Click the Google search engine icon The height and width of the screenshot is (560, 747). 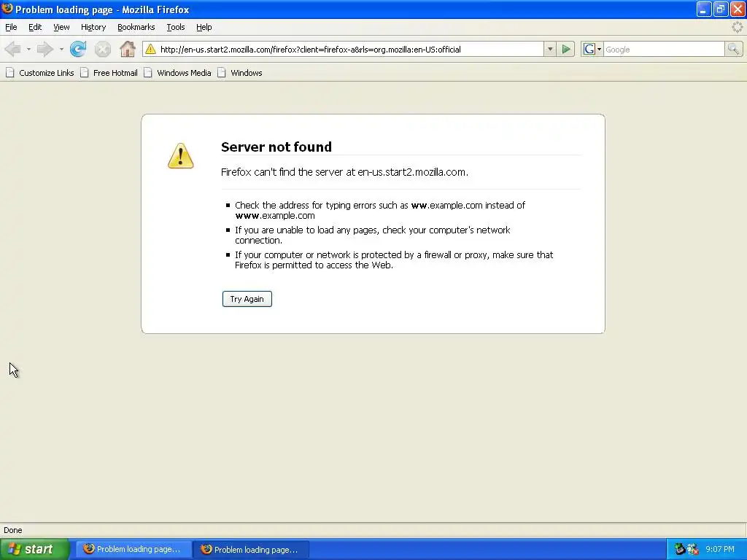(589, 49)
